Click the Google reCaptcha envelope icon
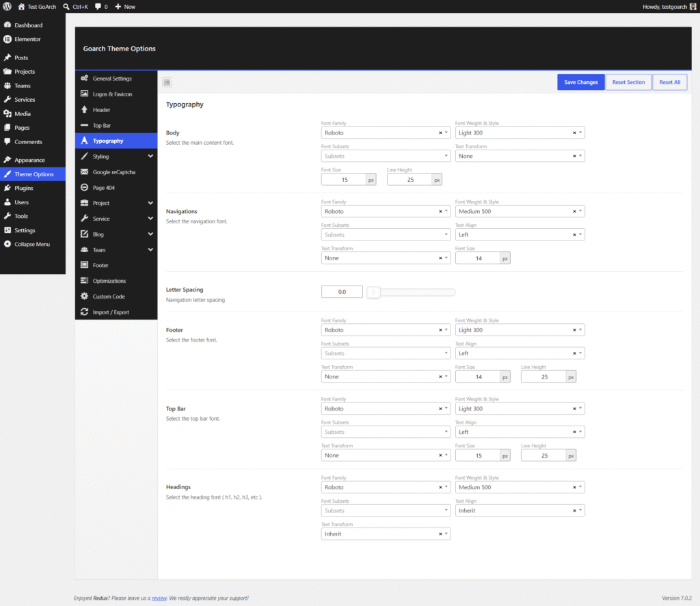The width and height of the screenshot is (700, 606). tap(84, 171)
